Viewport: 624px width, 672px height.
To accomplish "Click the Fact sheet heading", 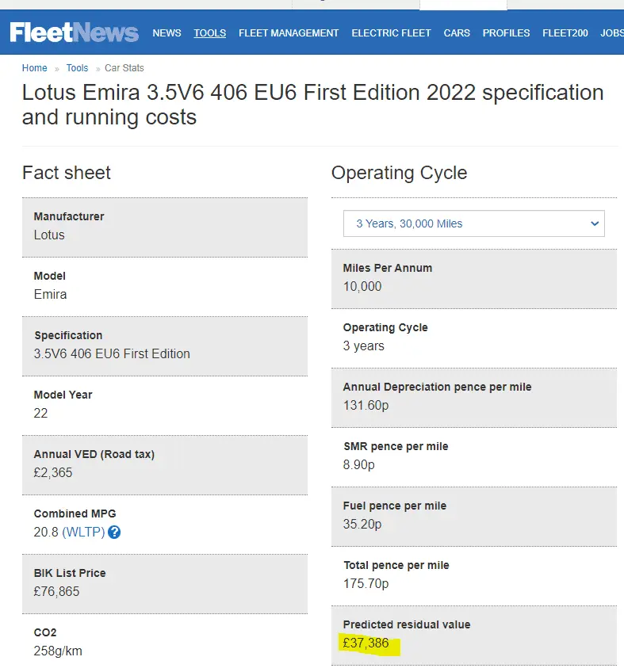I will (67, 173).
